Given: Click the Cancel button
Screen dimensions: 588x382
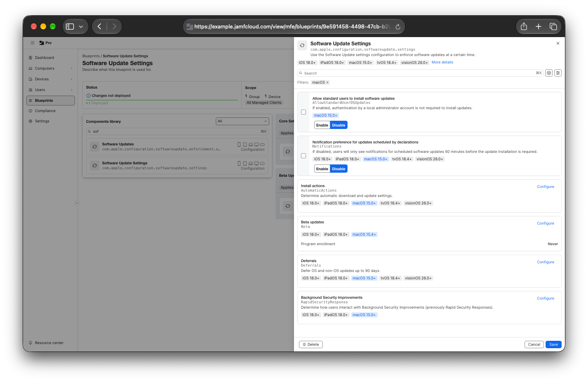Looking at the screenshot, I should click(534, 345).
